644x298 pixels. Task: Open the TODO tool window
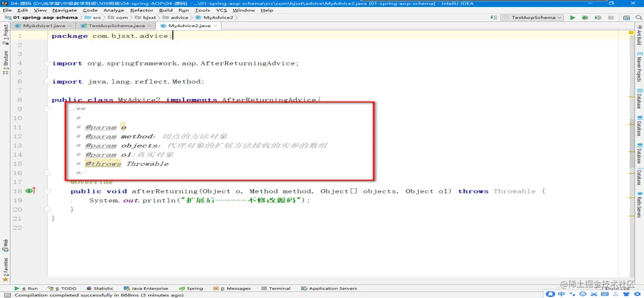(x=62, y=288)
